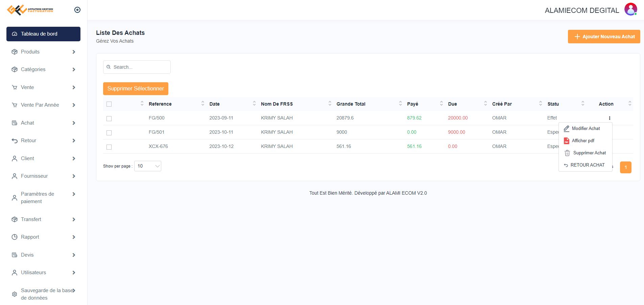Screen dimensions: 644x305
Task: Select the FG/501 row checkbox
Action: 109,133
